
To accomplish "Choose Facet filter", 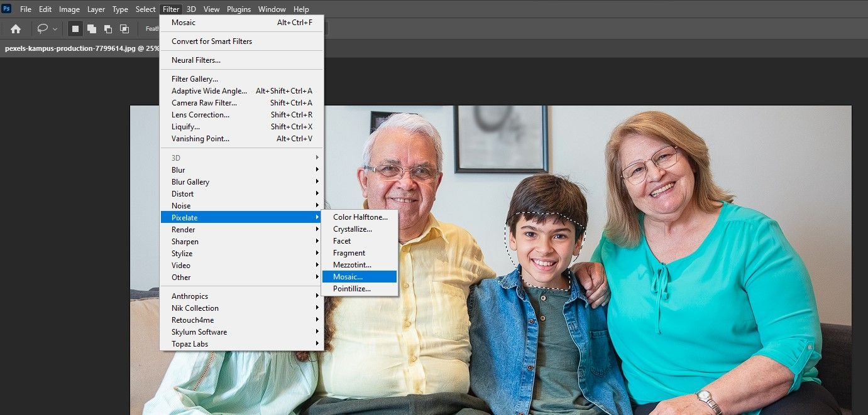I will point(360,241).
